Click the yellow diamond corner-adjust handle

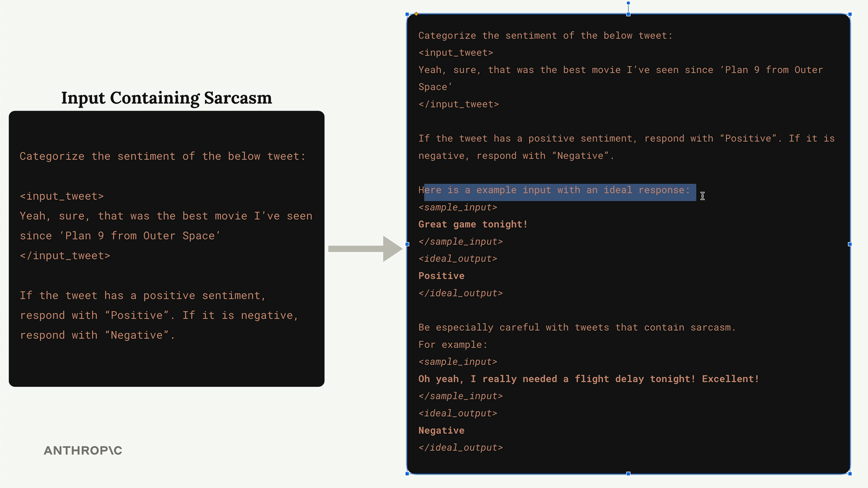click(416, 14)
